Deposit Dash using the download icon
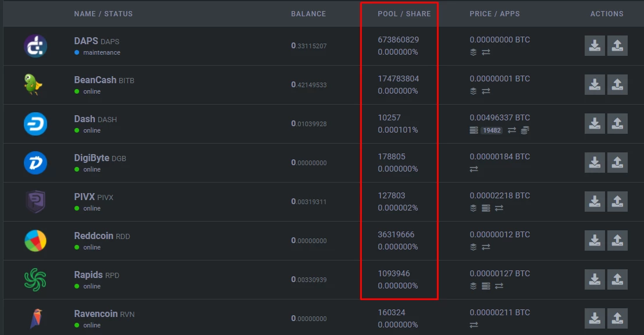Screen dimensions: 644x335 pos(595,123)
